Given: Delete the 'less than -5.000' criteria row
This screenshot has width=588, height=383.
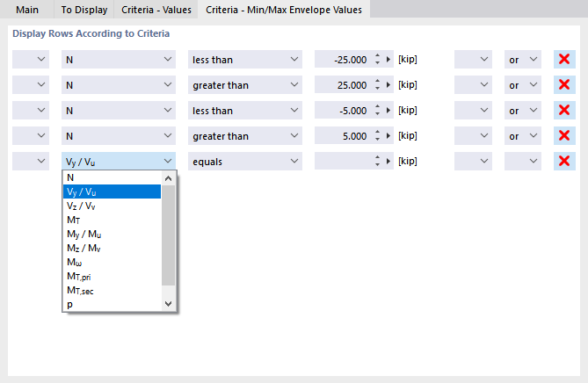Looking at the screenshot, I should 564,110.
